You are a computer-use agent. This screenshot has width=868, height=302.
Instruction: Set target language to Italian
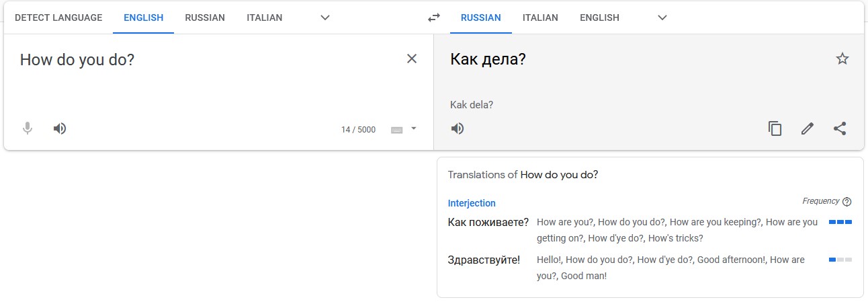click(x=540, y=18)
